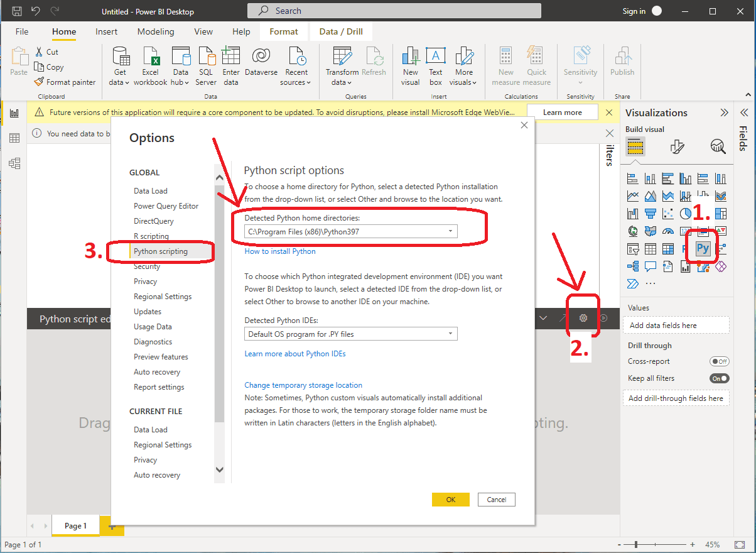Viewport: 756px width, 553px height.
Task: Click Learn more on the yellow banner
Action: [563, 112]
